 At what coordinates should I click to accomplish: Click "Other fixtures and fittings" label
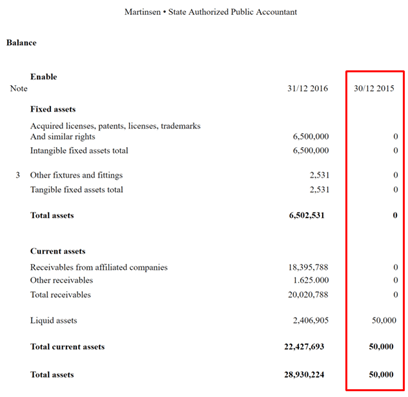[76, 175]
